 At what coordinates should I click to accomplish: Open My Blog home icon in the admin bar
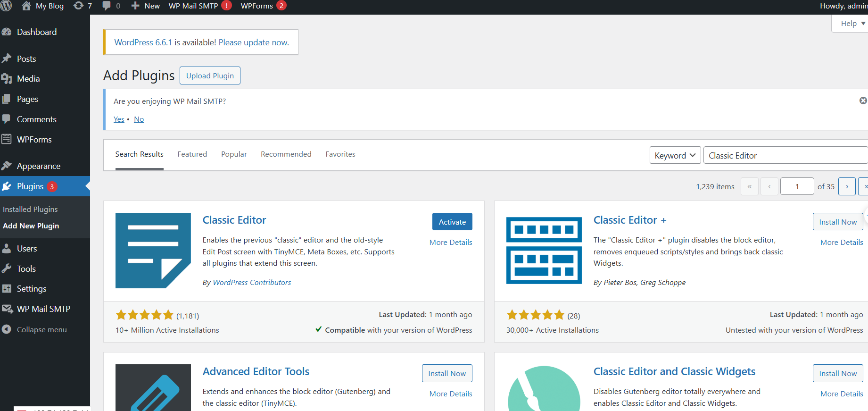[x=26, y=6]
